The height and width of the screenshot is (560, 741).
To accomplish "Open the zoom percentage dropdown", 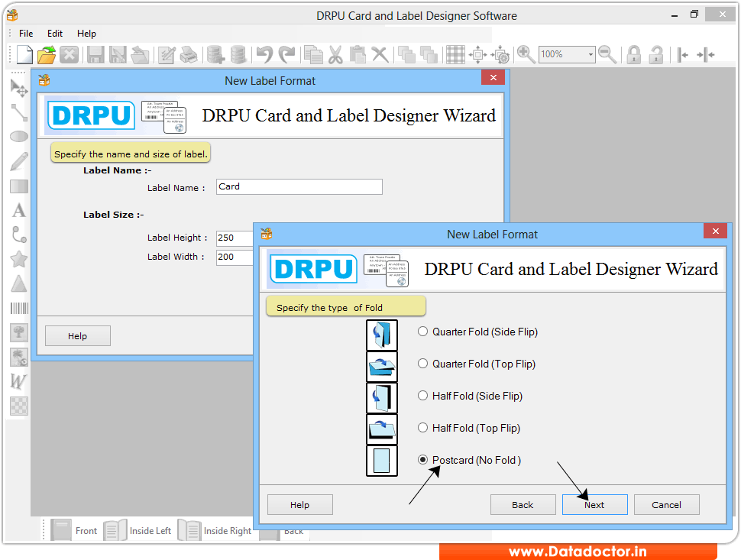I will [x=589, y=54].
